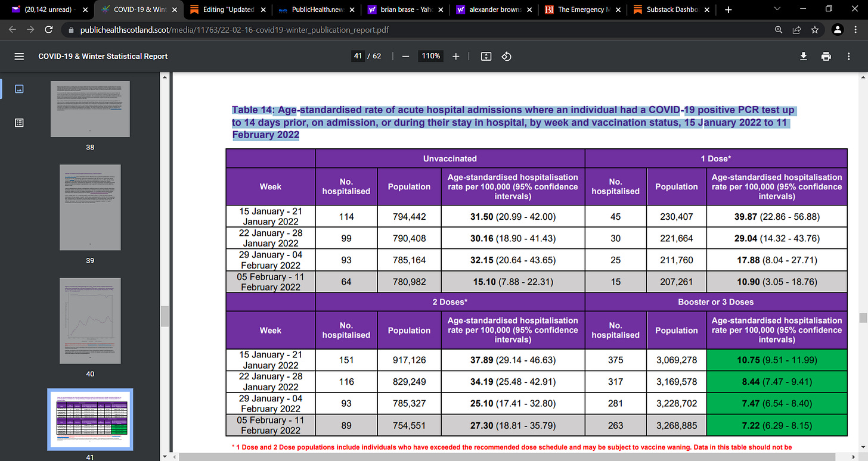868x461 pixels.
Task: Expand the tab search chevron
Action: pyautogui.click(x=777, y=10)
